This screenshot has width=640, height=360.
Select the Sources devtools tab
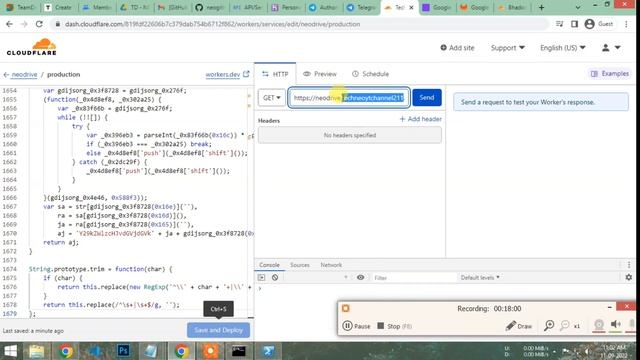300,265
